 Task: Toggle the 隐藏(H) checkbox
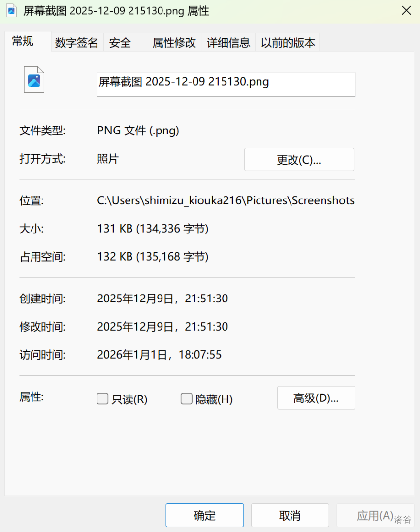pos(186,399)
